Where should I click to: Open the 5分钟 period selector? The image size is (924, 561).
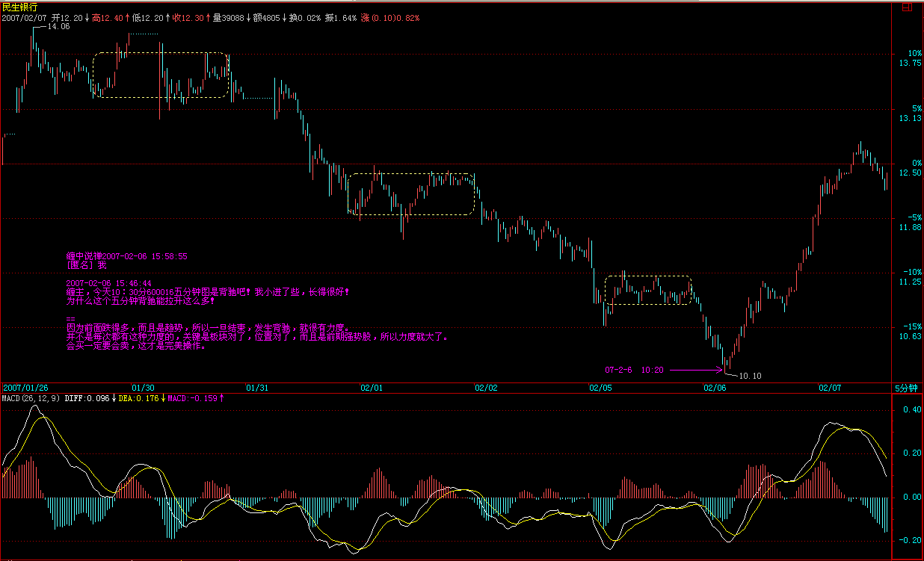(907, 388)
